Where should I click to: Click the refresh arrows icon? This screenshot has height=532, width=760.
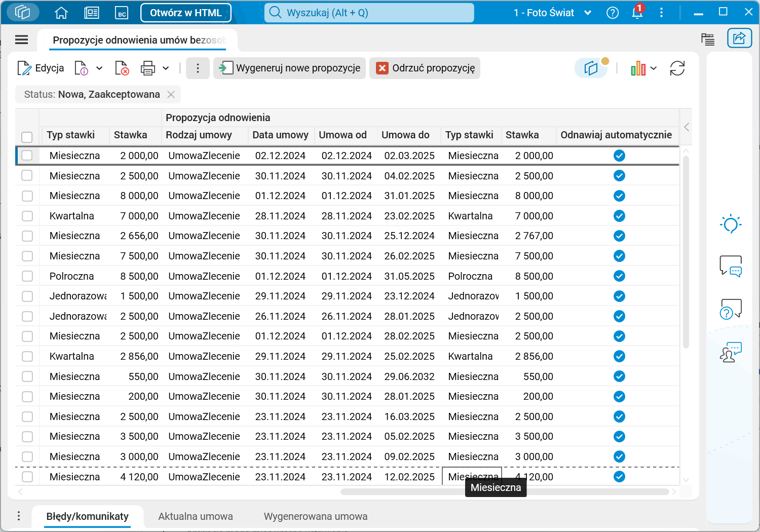(x=677, y=68)
